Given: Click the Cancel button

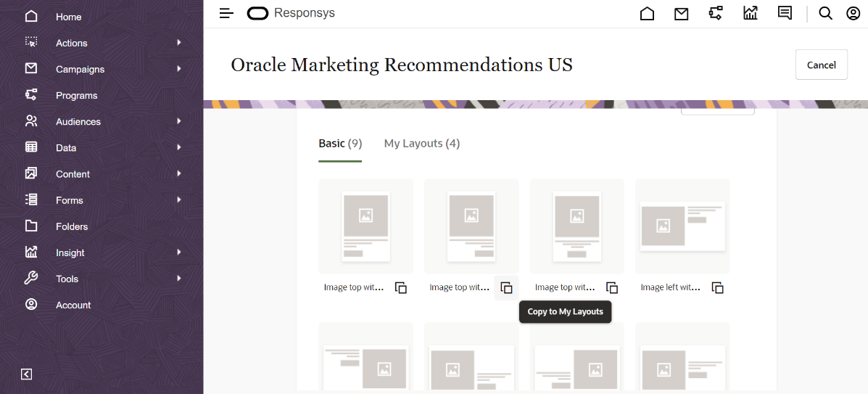Looking at the screenshot, I should pos(821,65).
